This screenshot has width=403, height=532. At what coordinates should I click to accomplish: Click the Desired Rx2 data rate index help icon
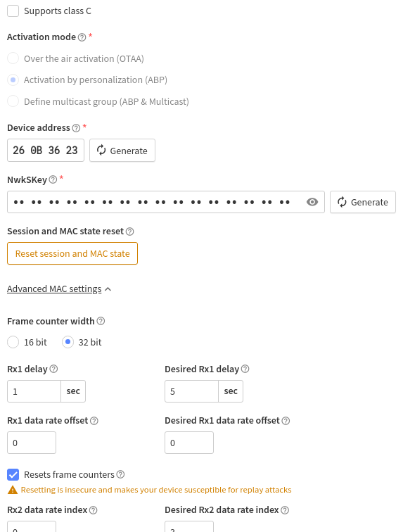click(x=285, y=510)
